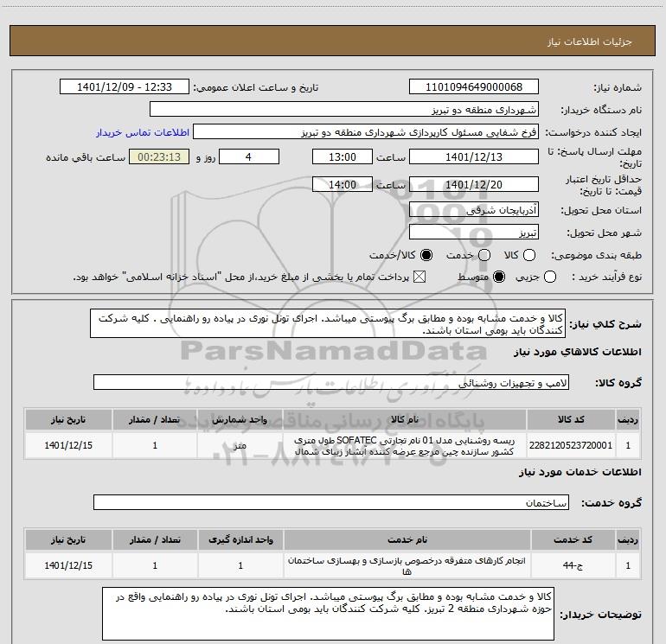Choose the متوسط purchase process option
Viewport: 666px width, 644px height.
(499, 277)
